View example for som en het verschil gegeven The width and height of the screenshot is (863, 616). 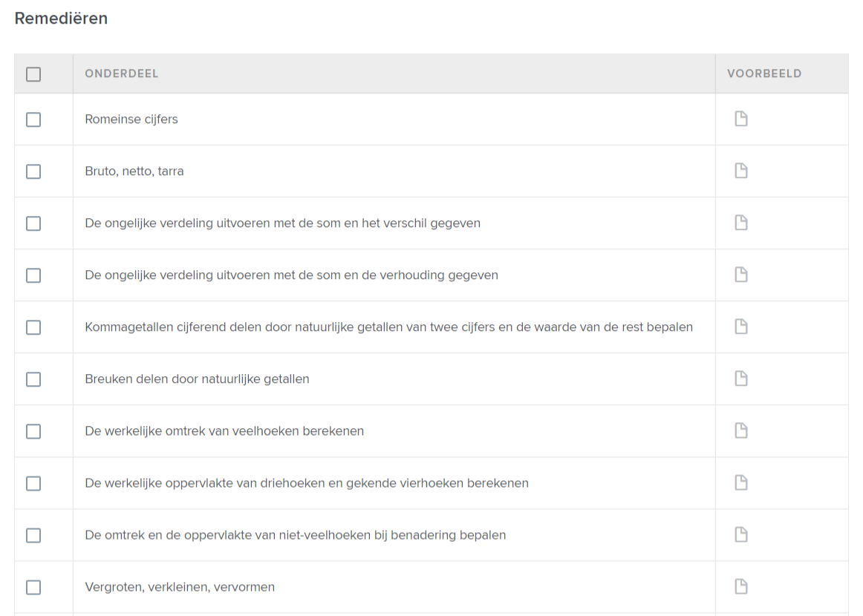(x=740, y=223)
